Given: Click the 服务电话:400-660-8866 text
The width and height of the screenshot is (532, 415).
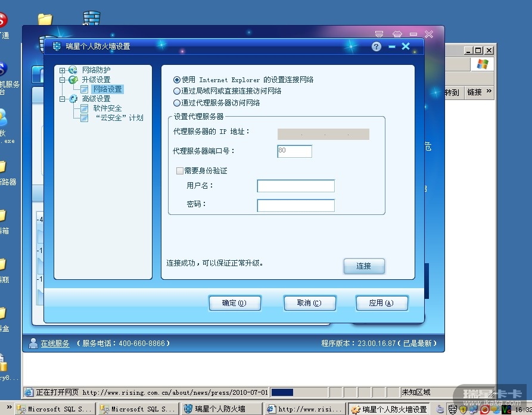Looking at the screenshot, I should click(x=123, y=344).
